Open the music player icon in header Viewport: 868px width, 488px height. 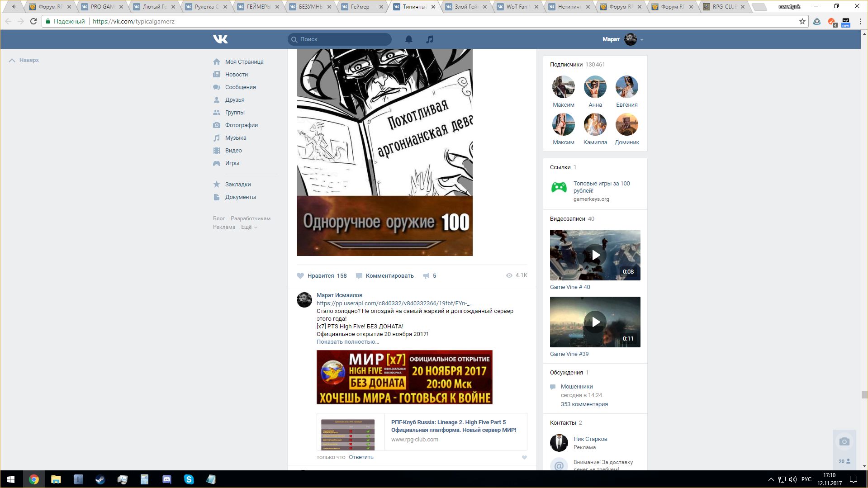(x=430, y=39)
